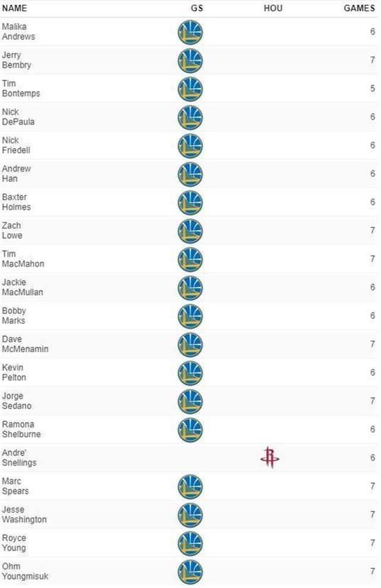Click Warriors logo in Ohm Youngmisuk row

click(x=190, y=571)
